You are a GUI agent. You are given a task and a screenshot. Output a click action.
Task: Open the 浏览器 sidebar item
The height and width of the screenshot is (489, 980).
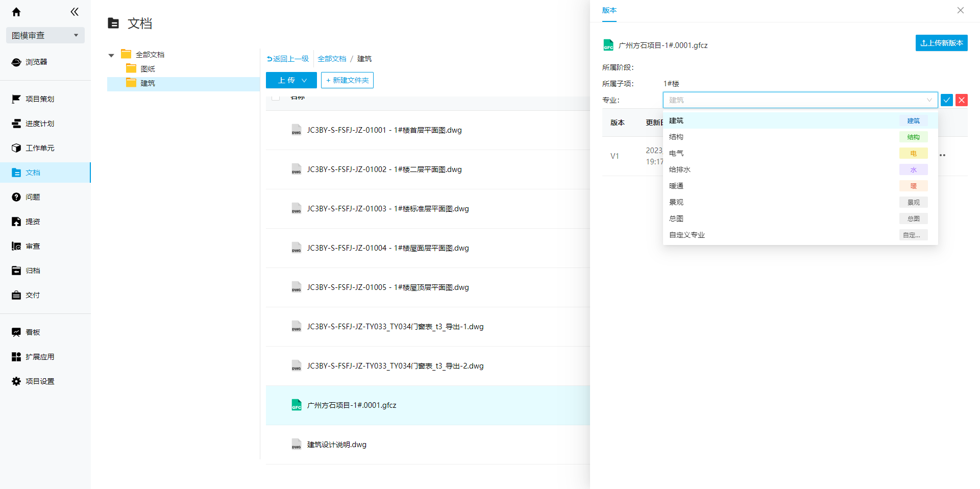tap(45, 62)
